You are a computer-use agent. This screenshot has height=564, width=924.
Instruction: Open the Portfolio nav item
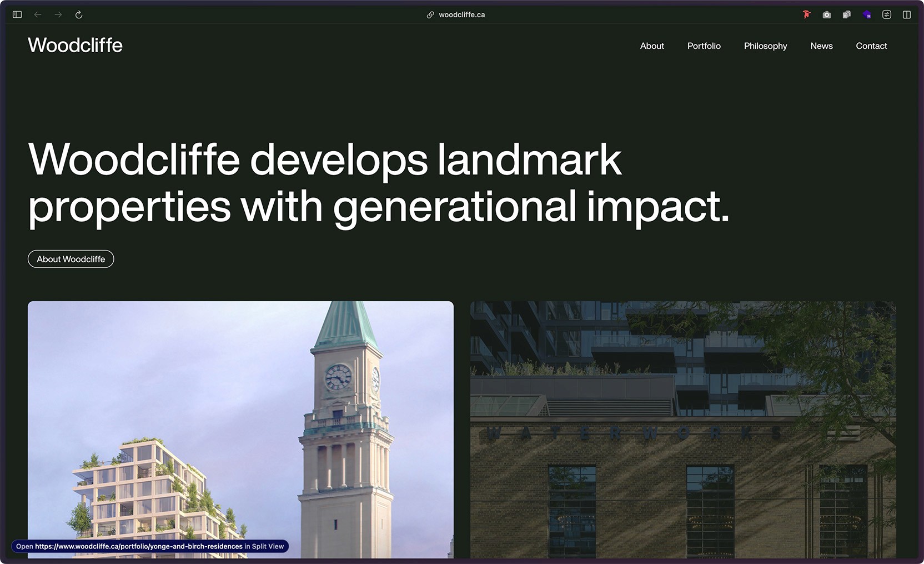point(704,46)
